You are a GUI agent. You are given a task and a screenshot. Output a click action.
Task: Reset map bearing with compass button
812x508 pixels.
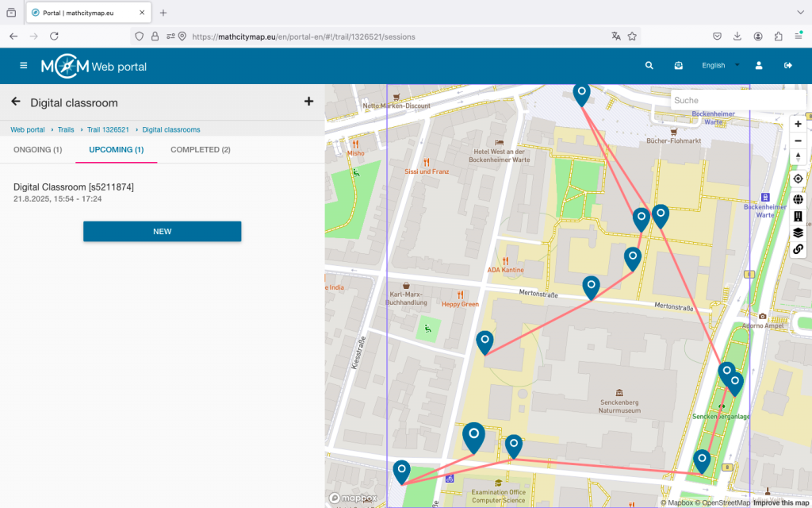click(x=798, y=157)
